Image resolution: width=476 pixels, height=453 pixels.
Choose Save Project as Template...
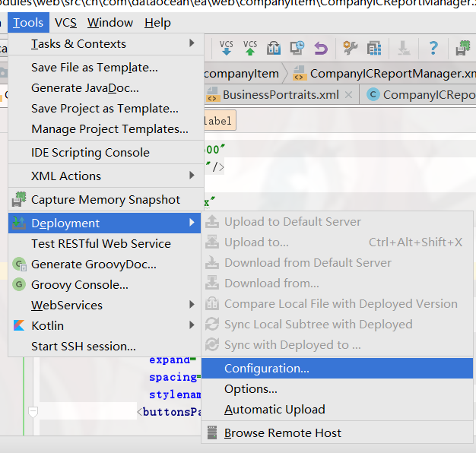click(106, 109)
